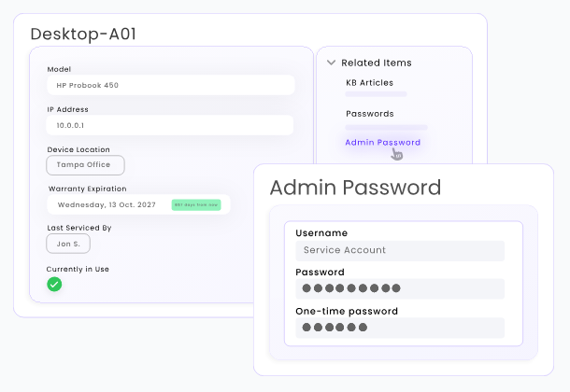
Task: Click the masked Password field
Action: [x=400, y=288]
